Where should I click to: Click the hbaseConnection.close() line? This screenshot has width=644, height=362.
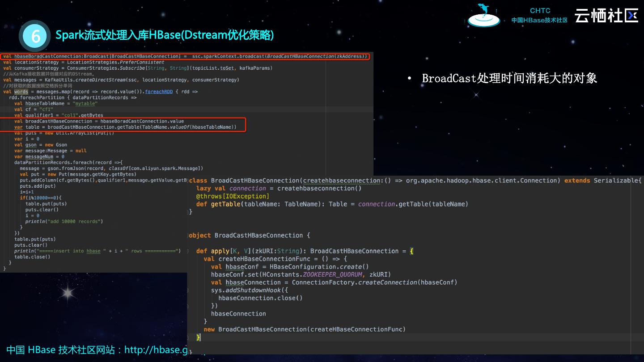(x=261, y=298)
